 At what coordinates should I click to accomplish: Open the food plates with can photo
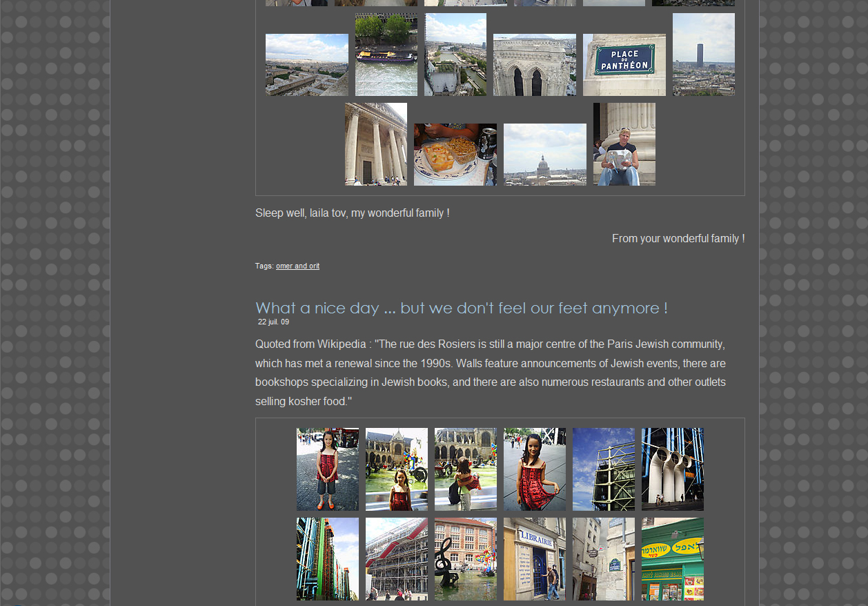coord(455,155)
